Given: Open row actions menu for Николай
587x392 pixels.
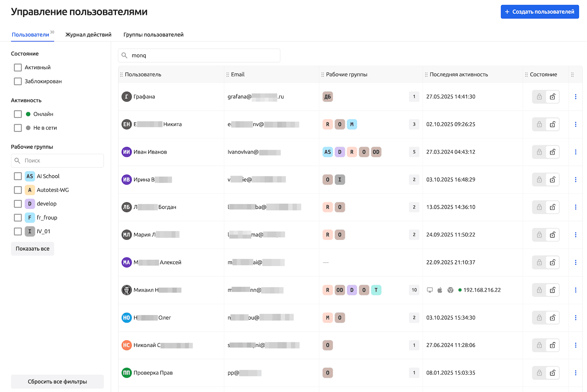Looking at the screenshot, I should click(x=575, y=345).
